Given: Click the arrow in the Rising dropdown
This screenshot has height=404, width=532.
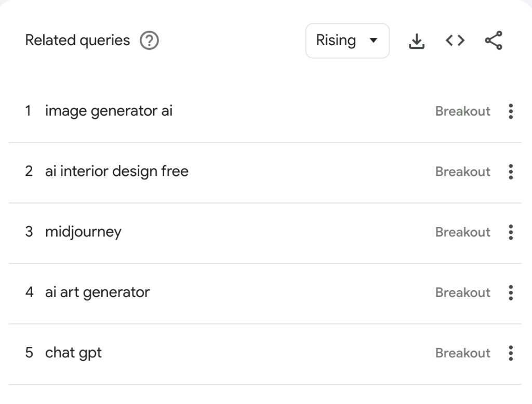Looking at the screenshot, I should point(373,41).
